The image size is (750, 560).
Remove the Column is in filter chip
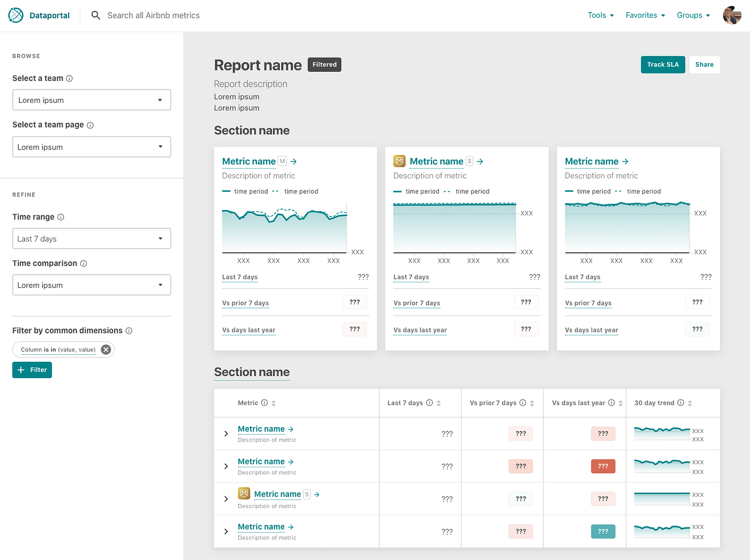pyautogui.click(x=106, y=349)
